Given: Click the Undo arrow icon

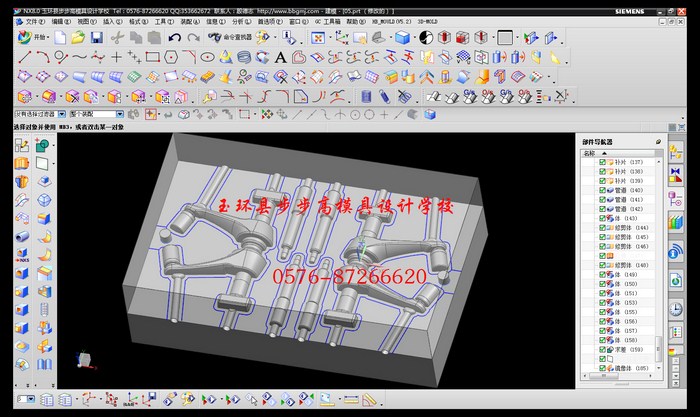Looking at the screenshot, I should [x=175, y=37].
